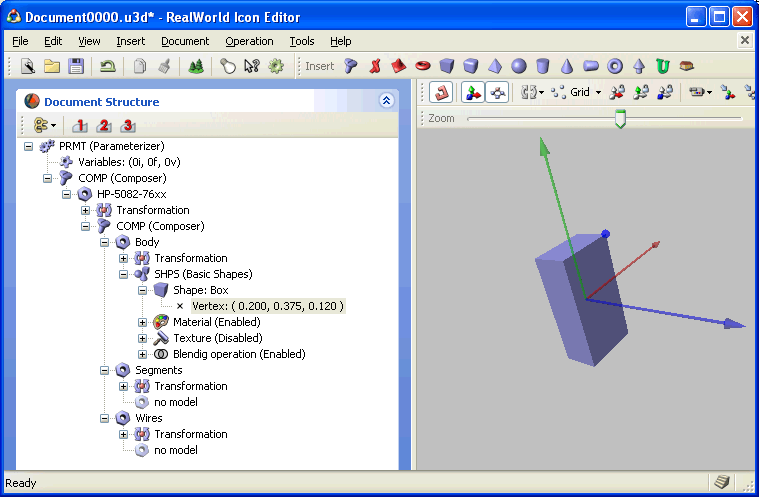Insert a box shape

pyautogui.click(x=447, y=66)
